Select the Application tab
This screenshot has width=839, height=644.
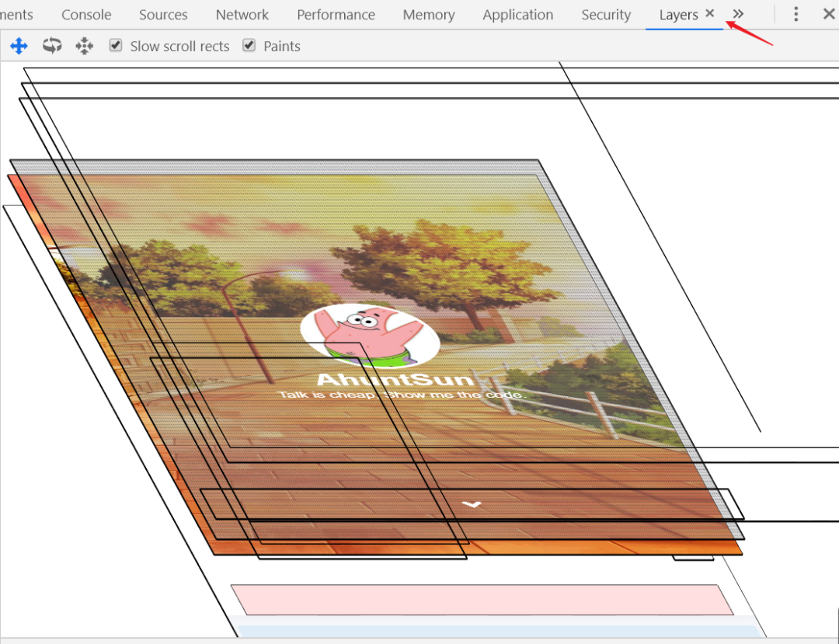pos(517,15)
